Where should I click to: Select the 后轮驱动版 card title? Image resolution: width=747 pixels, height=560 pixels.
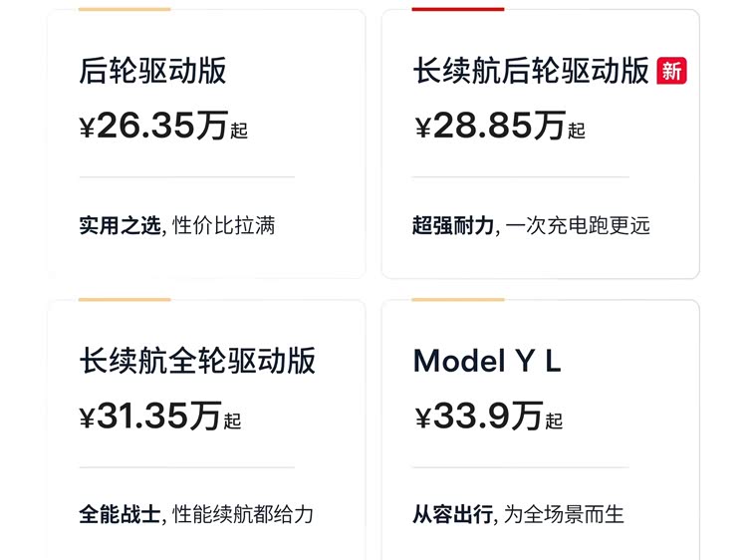(x=152, y=71)
